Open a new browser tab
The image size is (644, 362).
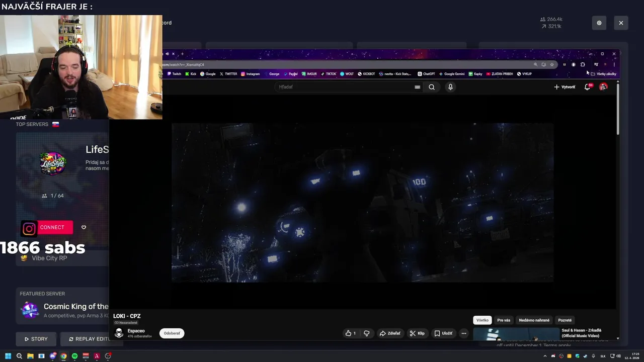pos(182,54)
